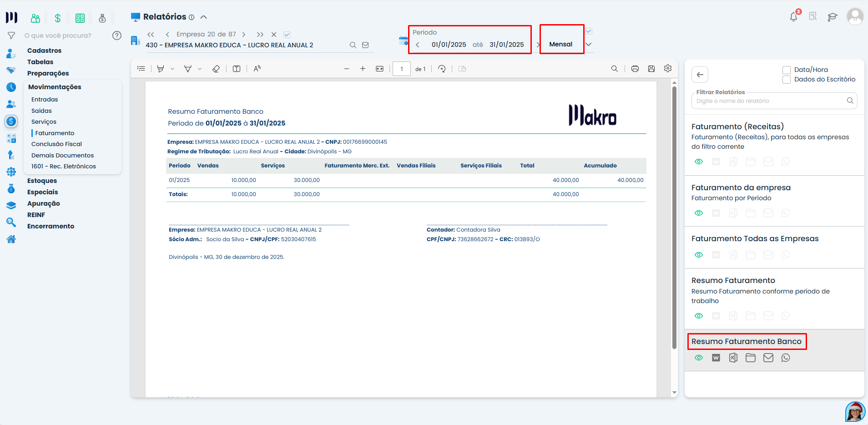Viewport: 868px width, 425px height.
Task: Save the report using the viewer toolbar
Action: tap(651, 68)
